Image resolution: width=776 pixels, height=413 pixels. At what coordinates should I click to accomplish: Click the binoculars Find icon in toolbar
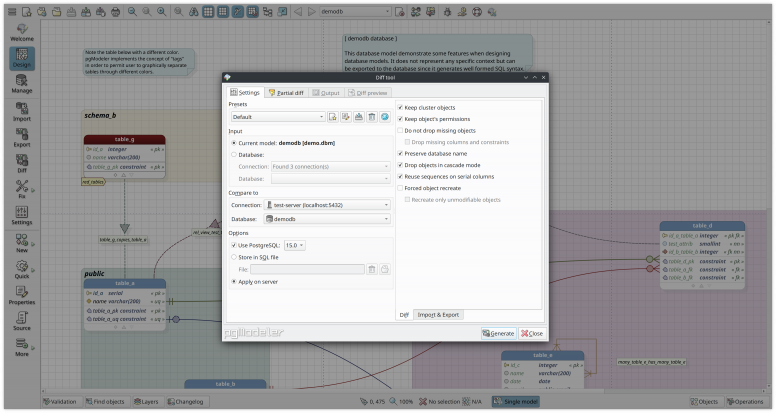[x=194, y=11]
